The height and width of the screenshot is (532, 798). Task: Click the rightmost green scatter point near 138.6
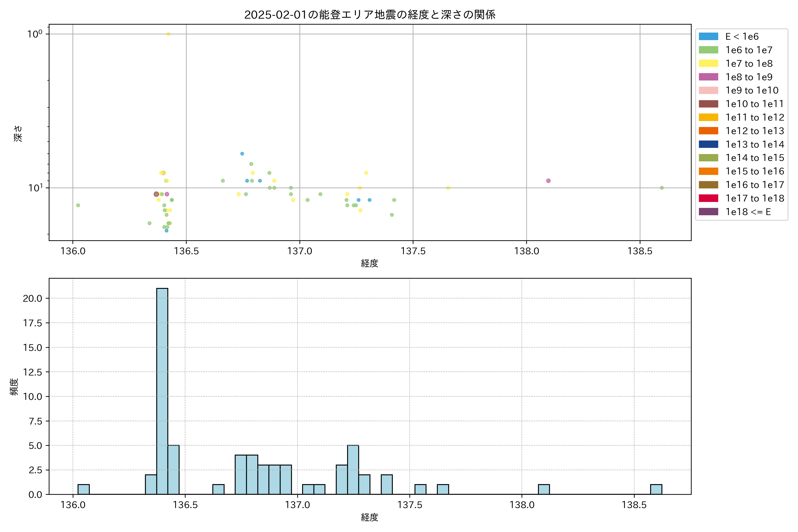point(662,188)
